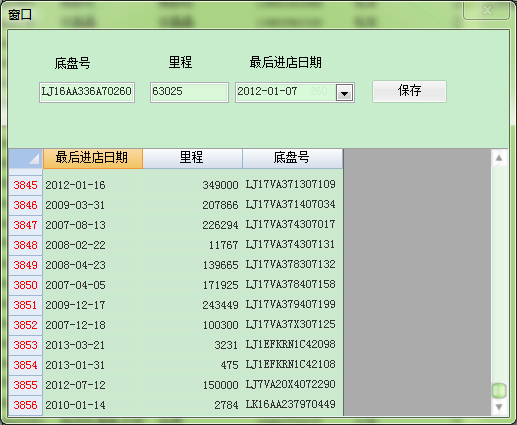Sort by the 最后进店日期 column header
Viewport: 517px width, 425px height.
[x=92, y=158]
